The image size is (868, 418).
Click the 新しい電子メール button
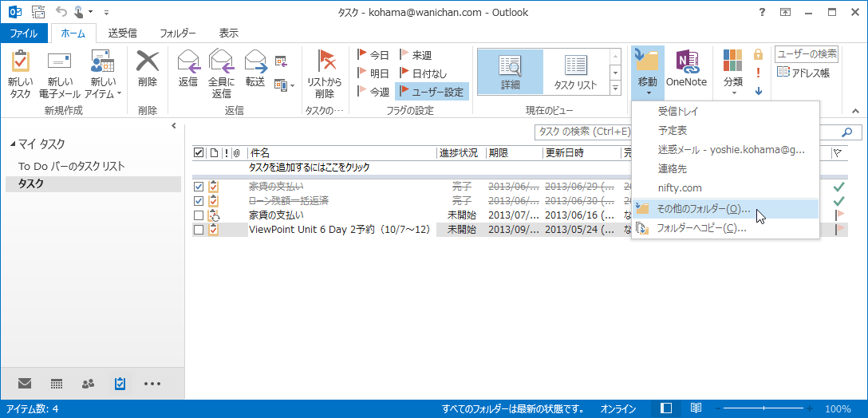(60, 73)
